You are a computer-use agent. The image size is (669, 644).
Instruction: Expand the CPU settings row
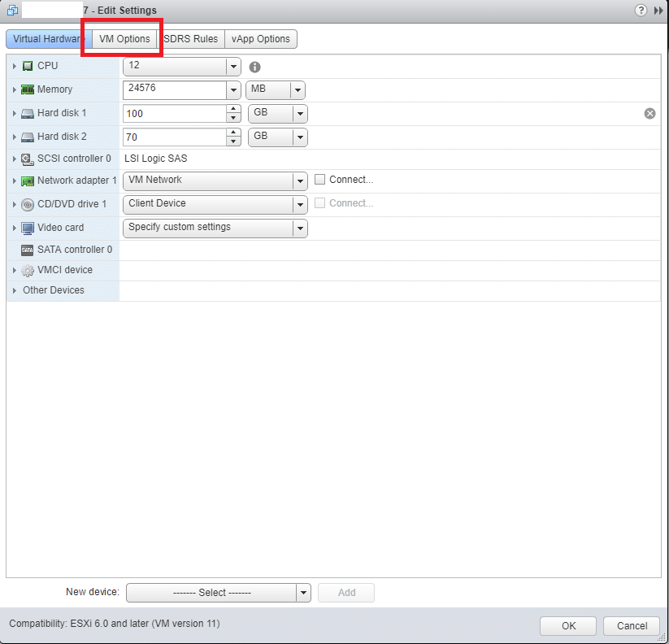[14, 66]
